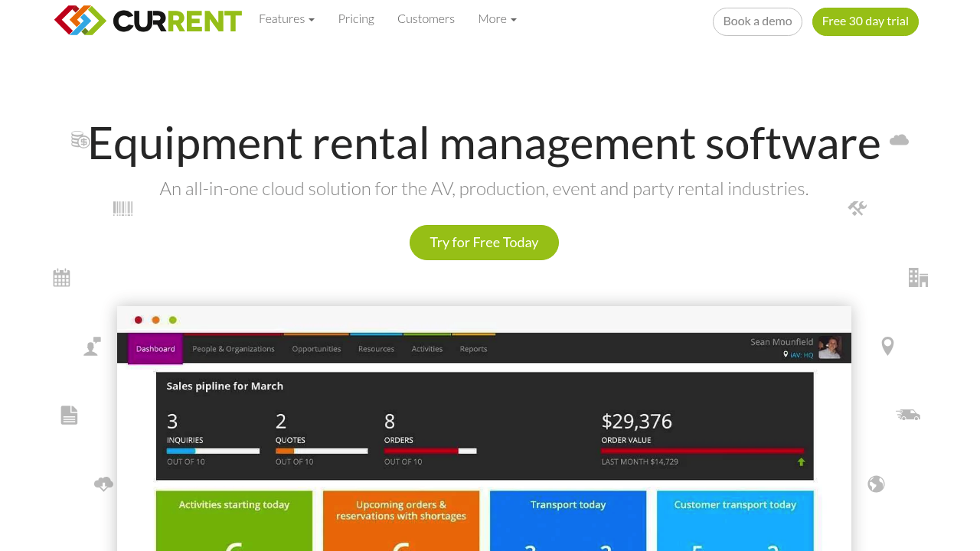Open the Features dropdown menu

pyautogui.click(x=287, y=18)
